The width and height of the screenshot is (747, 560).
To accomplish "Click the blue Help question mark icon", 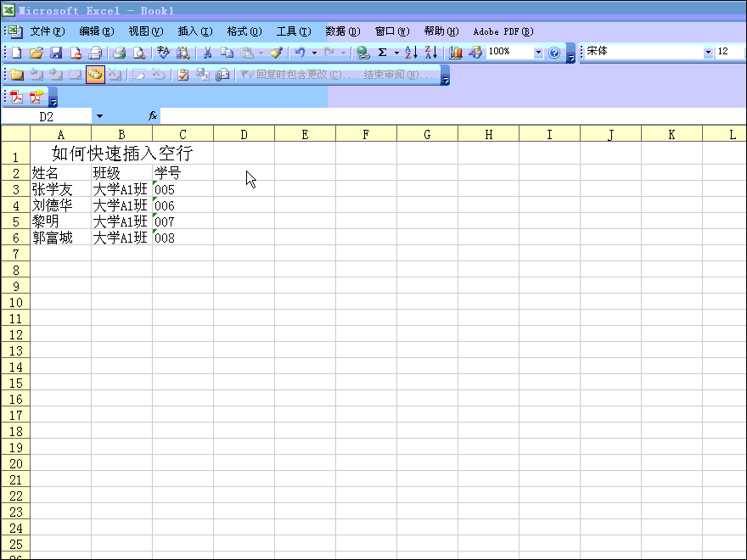I will click(554, 53).
